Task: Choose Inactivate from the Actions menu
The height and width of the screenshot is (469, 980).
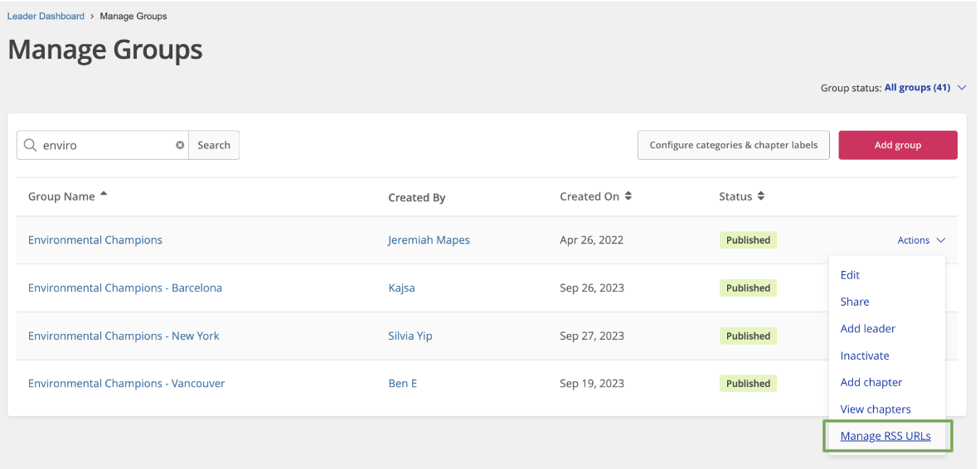Action: pos(865,355)
